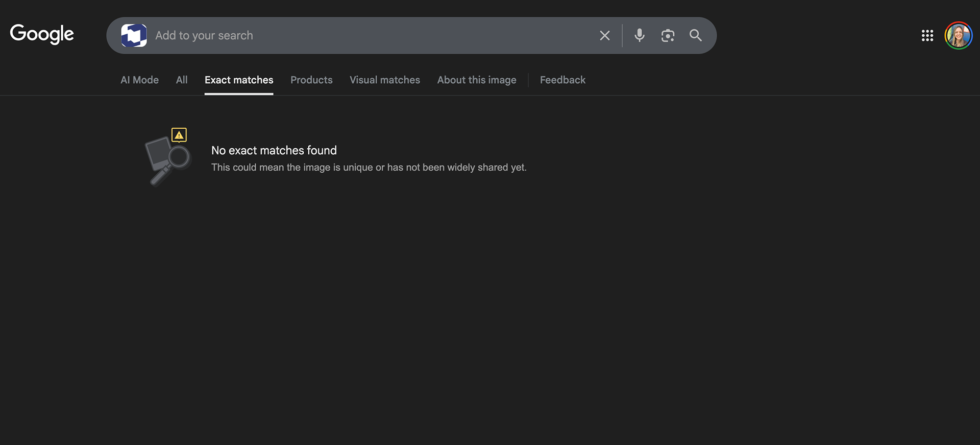This screenshot has width=980, height=445.
Task: Open the Google apps grid
Action: coord(927,35)
